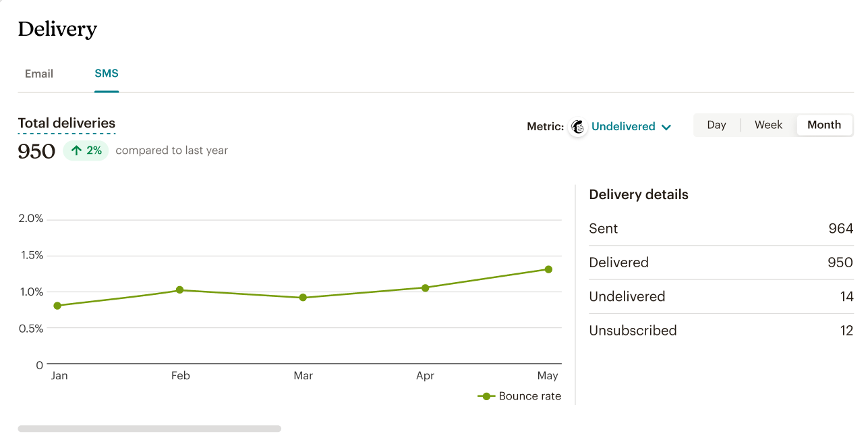Click the January data point on chart
This screenshot has width=868, height=440.
(x=57, y=306)
